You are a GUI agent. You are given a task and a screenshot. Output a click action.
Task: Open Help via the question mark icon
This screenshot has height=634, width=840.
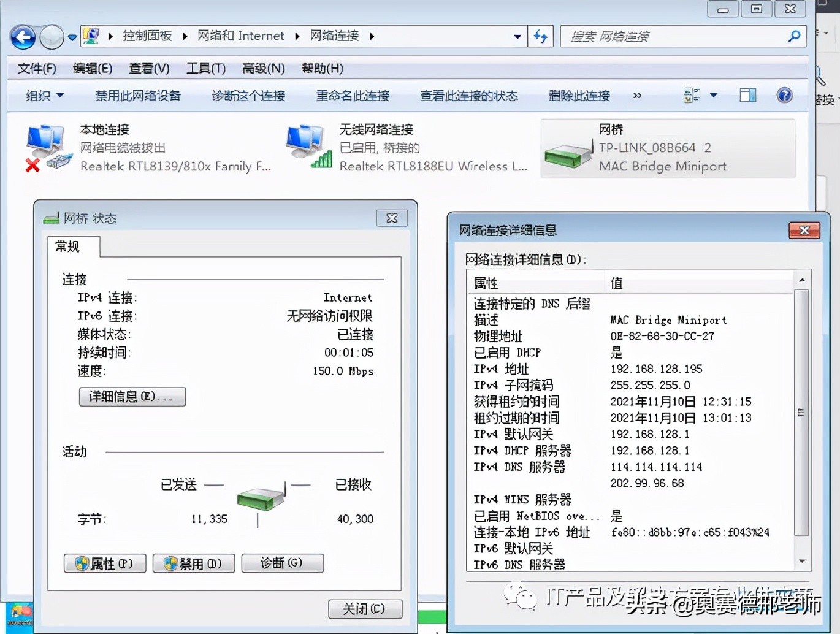tap(785, 95)
